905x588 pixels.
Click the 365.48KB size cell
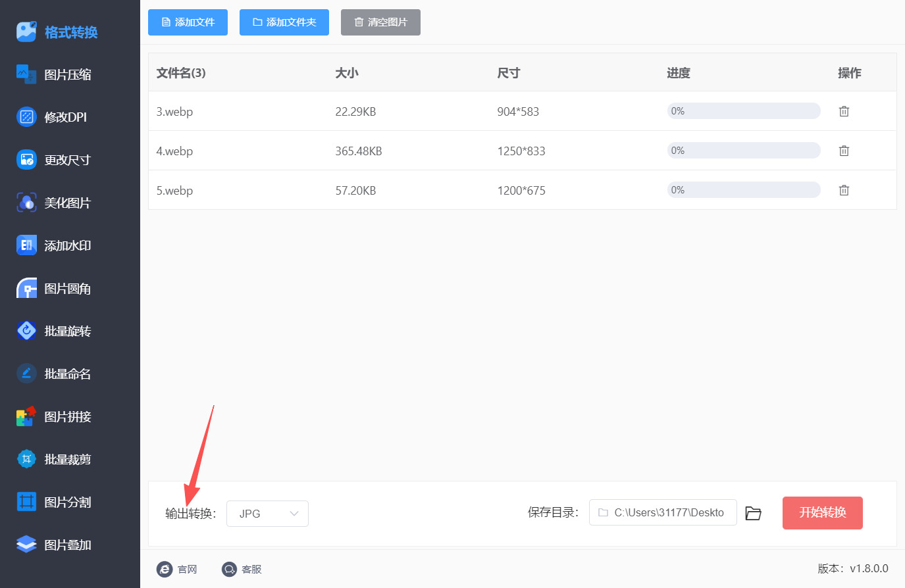[359, 151]
